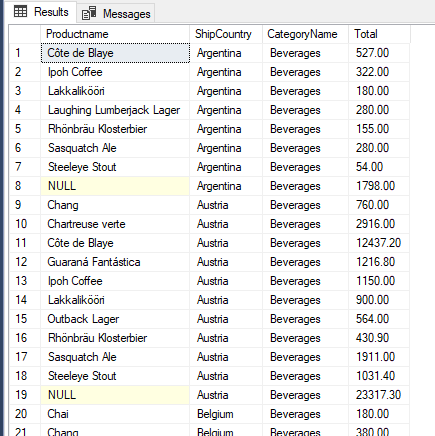Click the NULL Productname cell for Argentina

(x=115, y=186)
